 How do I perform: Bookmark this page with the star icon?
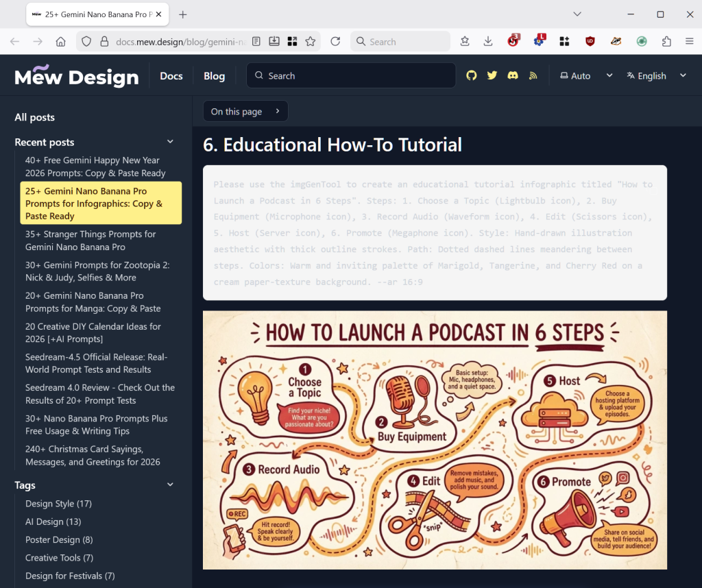click(x=311, y=41)
